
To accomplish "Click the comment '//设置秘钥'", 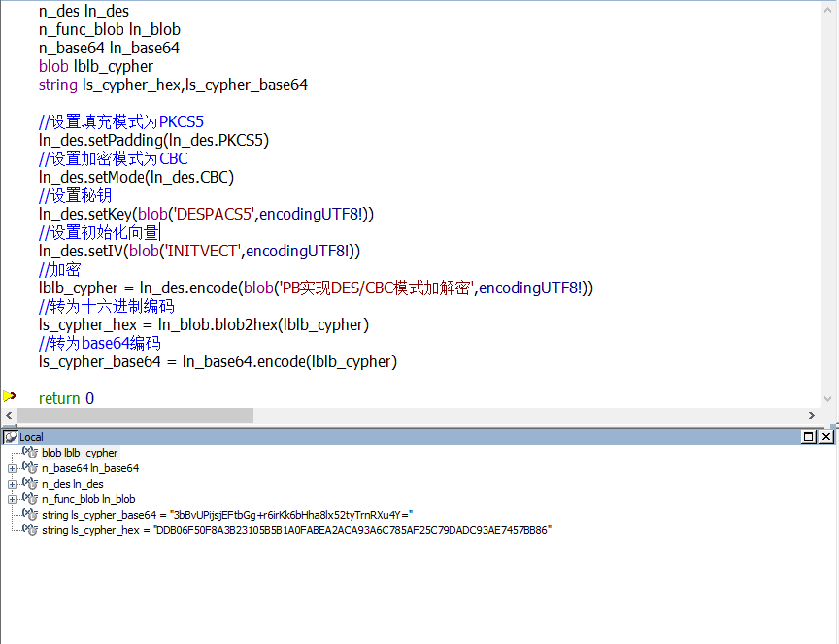I will coord(75,196).
